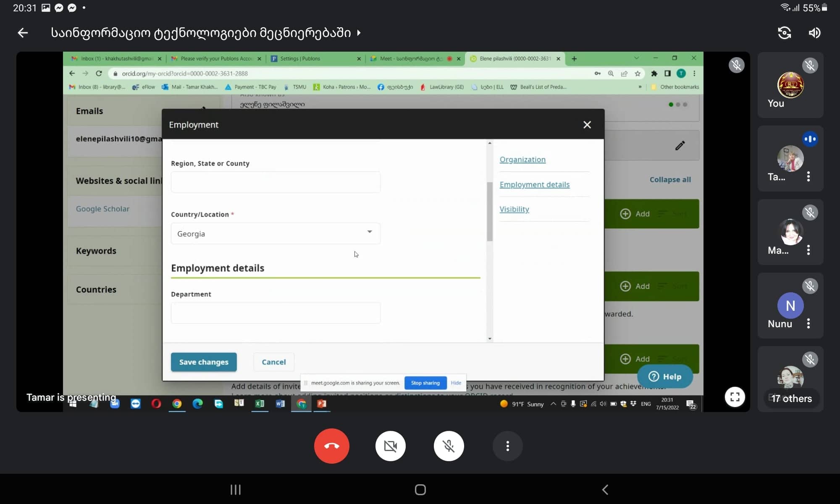Toggle the camera off button

390,446
